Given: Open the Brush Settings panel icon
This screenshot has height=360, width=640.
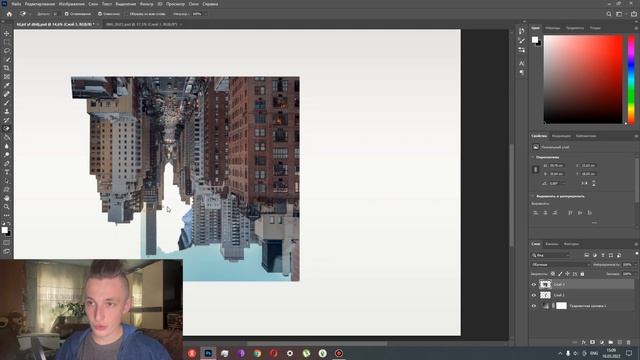Looking at the screenshot, I should (521, 41).
